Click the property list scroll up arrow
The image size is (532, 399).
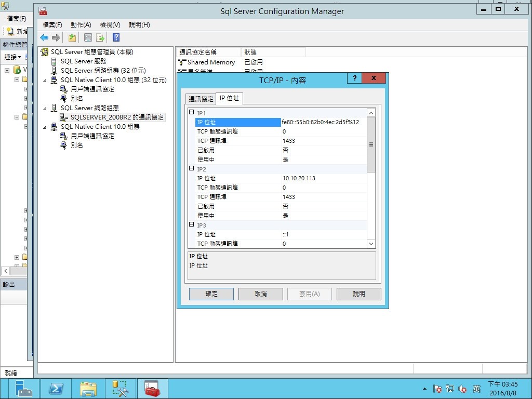pos(371,113)
